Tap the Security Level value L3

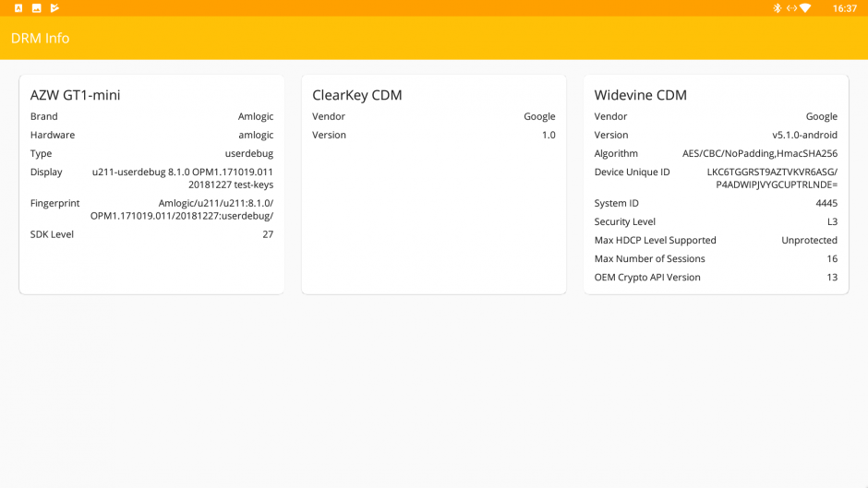click(833, 222)
